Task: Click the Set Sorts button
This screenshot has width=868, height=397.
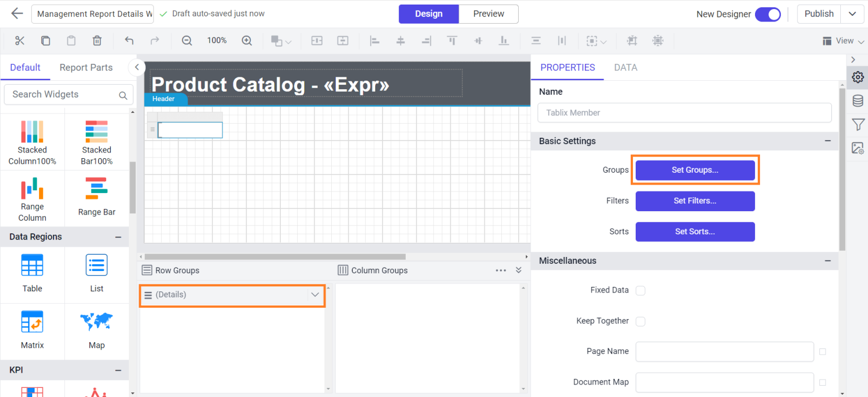Action: [695, 232]
